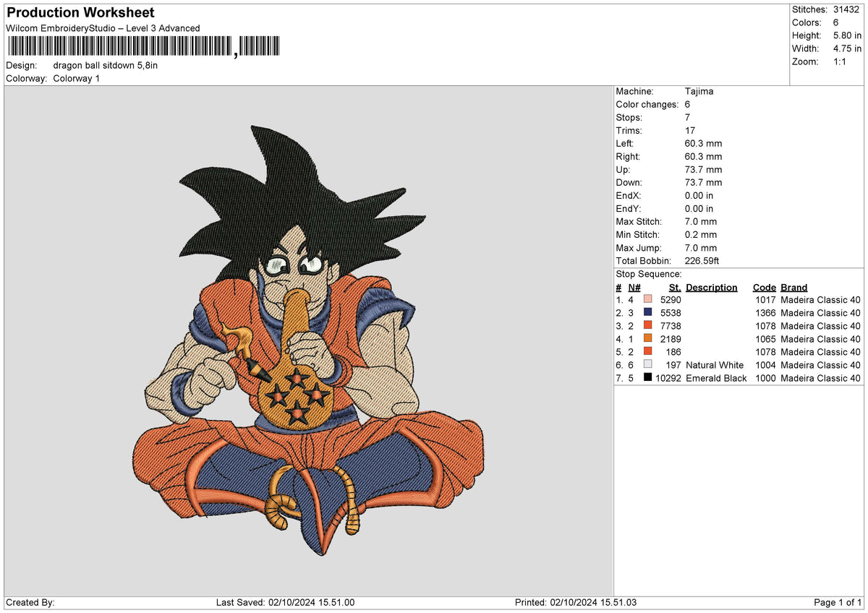Click stitch count '10292' in stop 7 row
868x613 pixels.
(x=668, y=377)
